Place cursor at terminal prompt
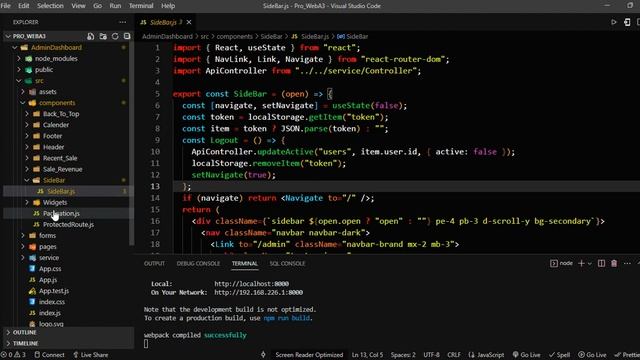 146,344
